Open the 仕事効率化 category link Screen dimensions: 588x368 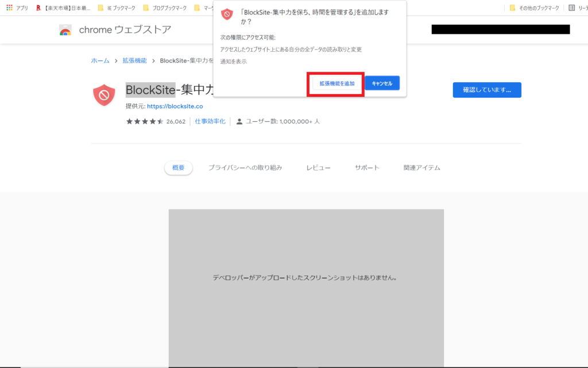tap(210, 121)
